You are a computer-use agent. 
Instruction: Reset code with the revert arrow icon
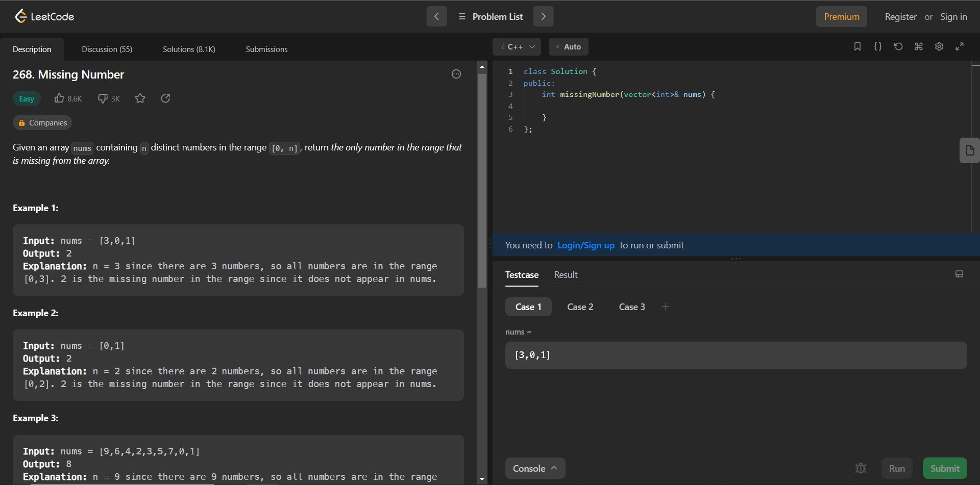click(x=898, y=46)
